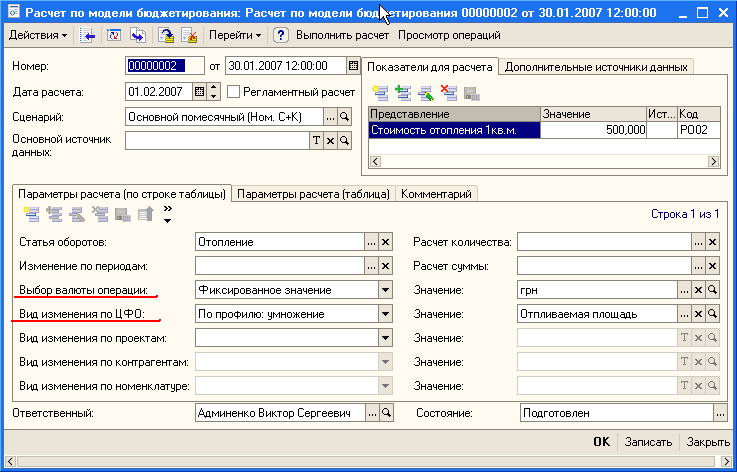737x472 pixels.
Task: Click the help question mark icon
Action: coord(281,35)
